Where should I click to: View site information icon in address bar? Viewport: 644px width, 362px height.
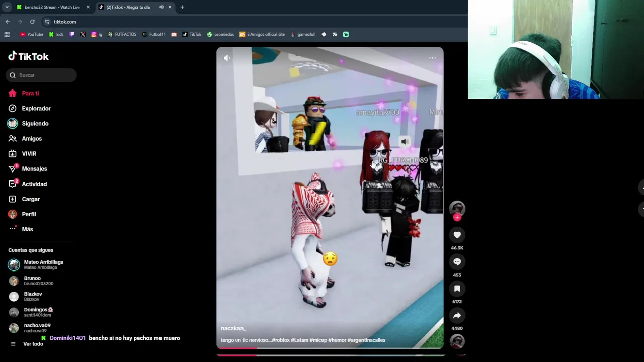click(x=47, y=22)
